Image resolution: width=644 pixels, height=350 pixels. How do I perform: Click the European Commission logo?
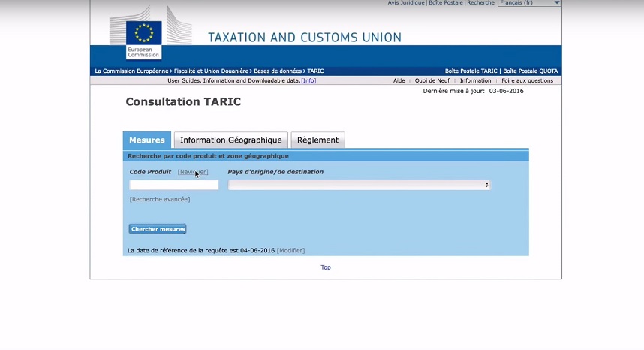coord(143,38)
